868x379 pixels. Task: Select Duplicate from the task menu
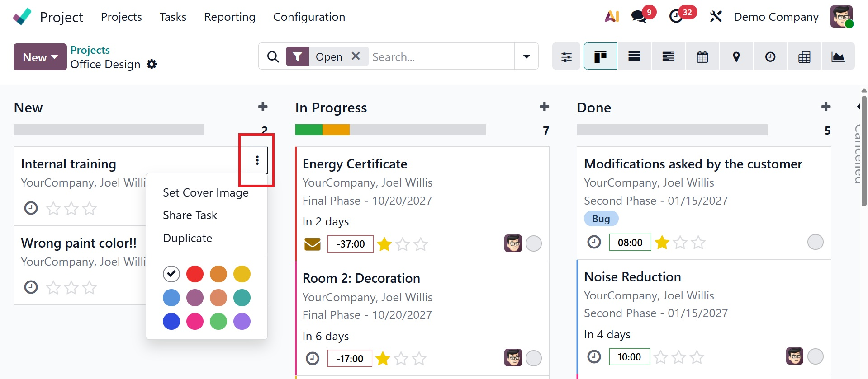coord(187,238)
